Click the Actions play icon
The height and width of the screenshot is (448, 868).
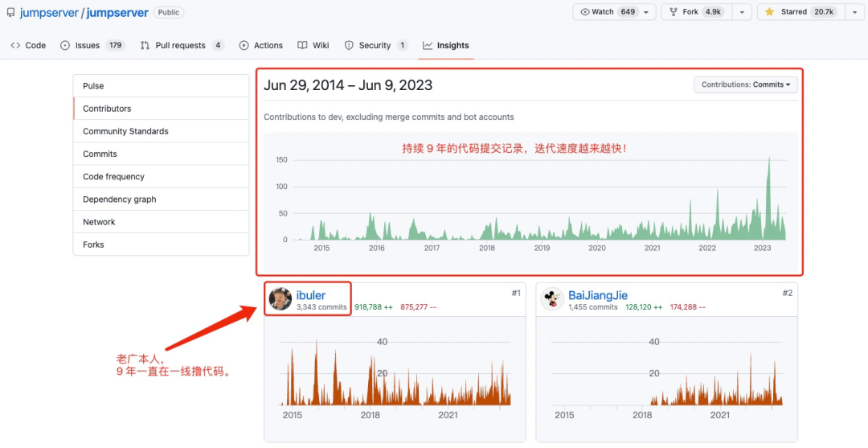pos(244,45)
